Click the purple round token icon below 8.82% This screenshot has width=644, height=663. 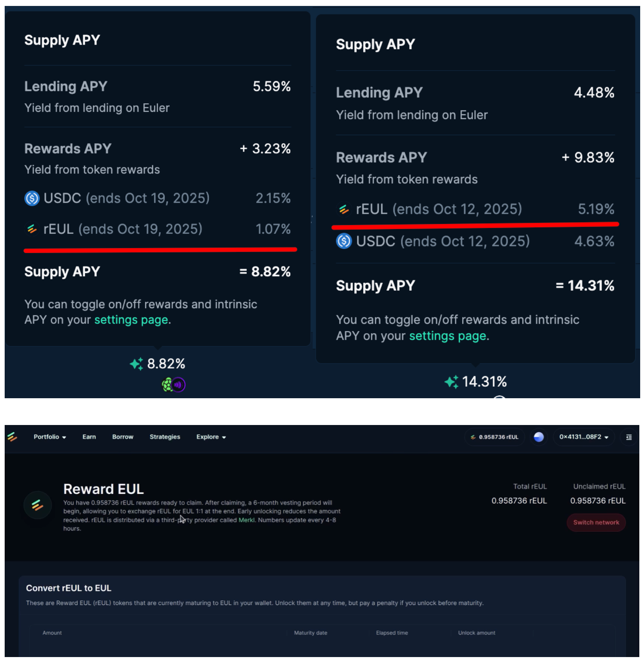tap(179, 385)
